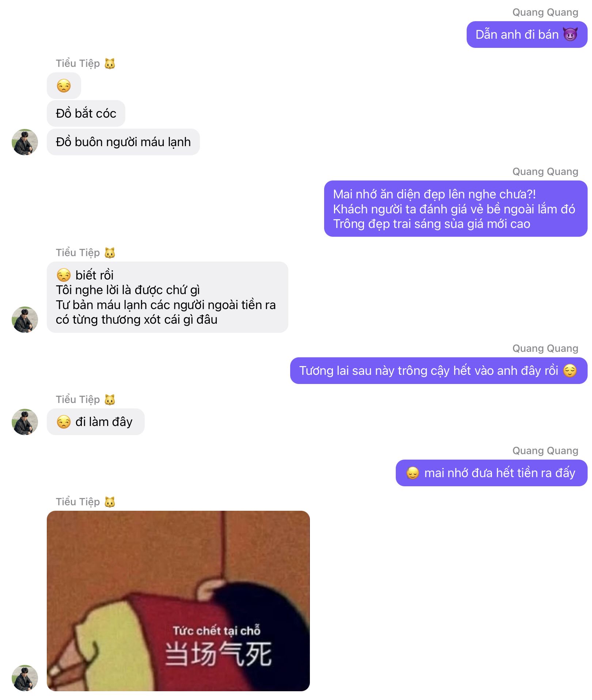Click the avatar beside 'đi làm đây' message
This screenshot has height=700, width=592.
[x=25, y=422]
